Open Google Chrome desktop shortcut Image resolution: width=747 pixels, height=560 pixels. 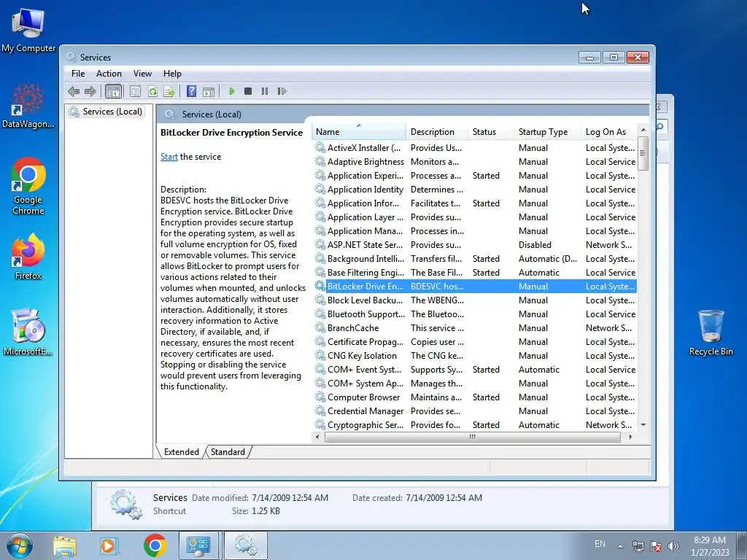click(28, 186)
